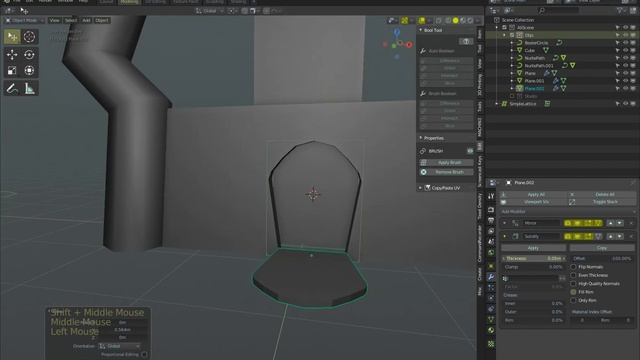Image resolution: width=640 pixels, height=360 pixels.
Task: Open the Orientation dropdown in operator panel
Action: coord(120,346)
